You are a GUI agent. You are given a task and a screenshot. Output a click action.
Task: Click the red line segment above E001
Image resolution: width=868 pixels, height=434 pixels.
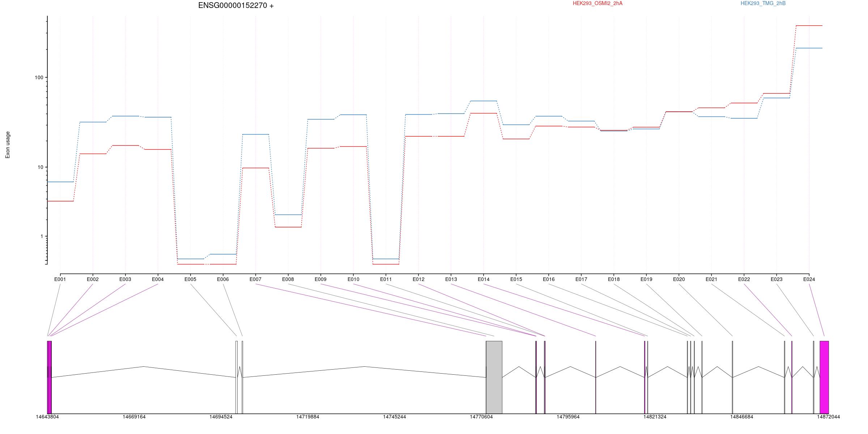click(60, 201)
